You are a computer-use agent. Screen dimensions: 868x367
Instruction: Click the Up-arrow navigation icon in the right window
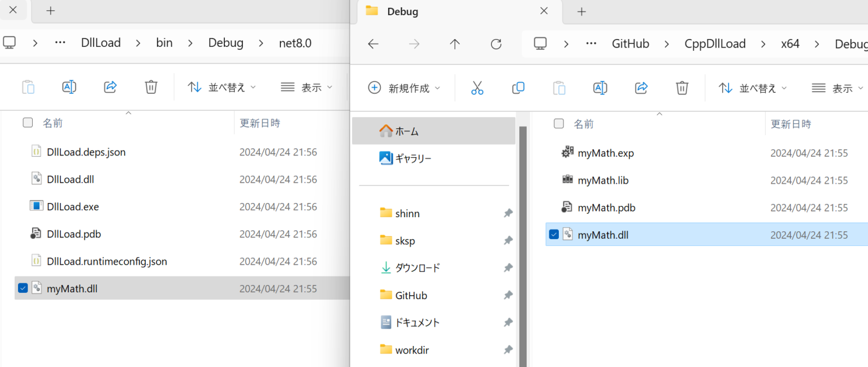[454, 44]
